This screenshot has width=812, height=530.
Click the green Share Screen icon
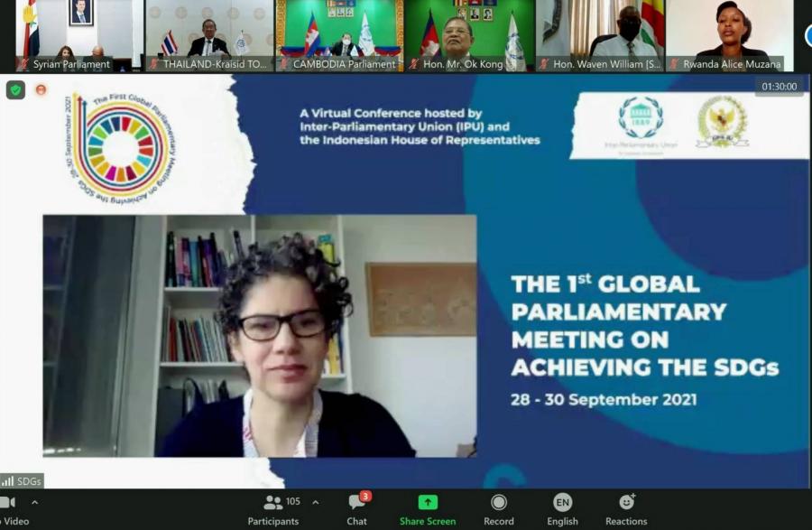coord(428,503)
